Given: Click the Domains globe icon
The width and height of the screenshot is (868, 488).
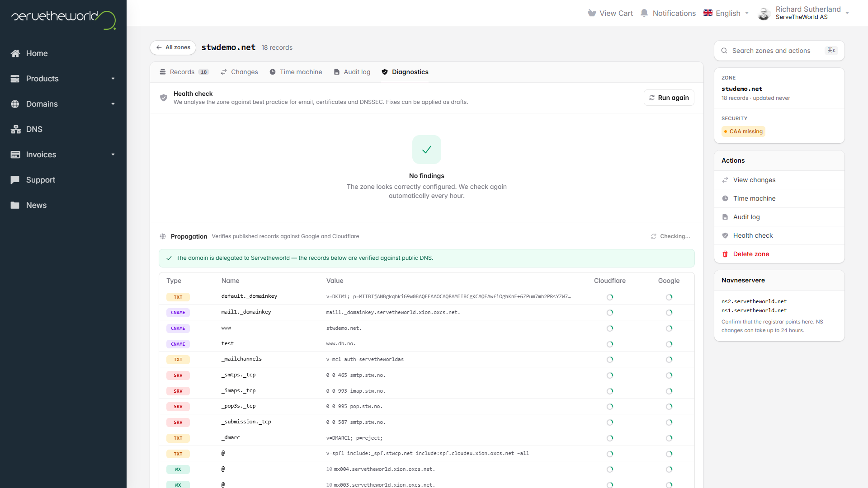Looking at the screenshot, I should 15,104.
